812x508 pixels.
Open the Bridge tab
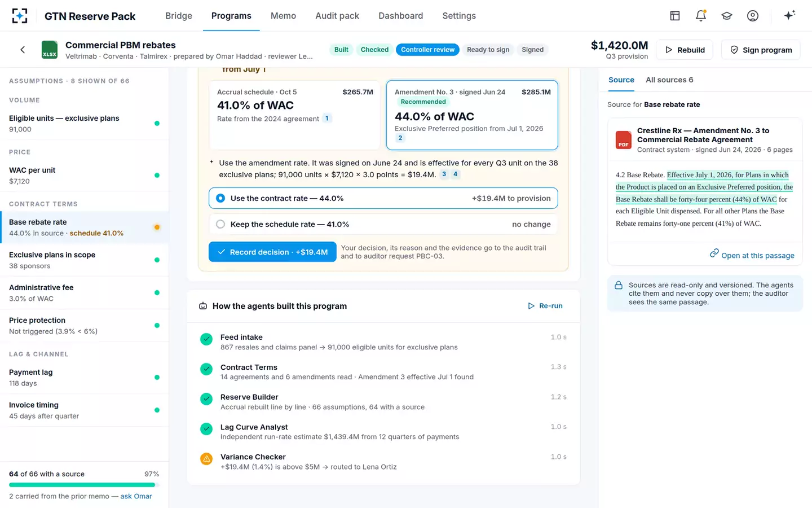(179, 16)
